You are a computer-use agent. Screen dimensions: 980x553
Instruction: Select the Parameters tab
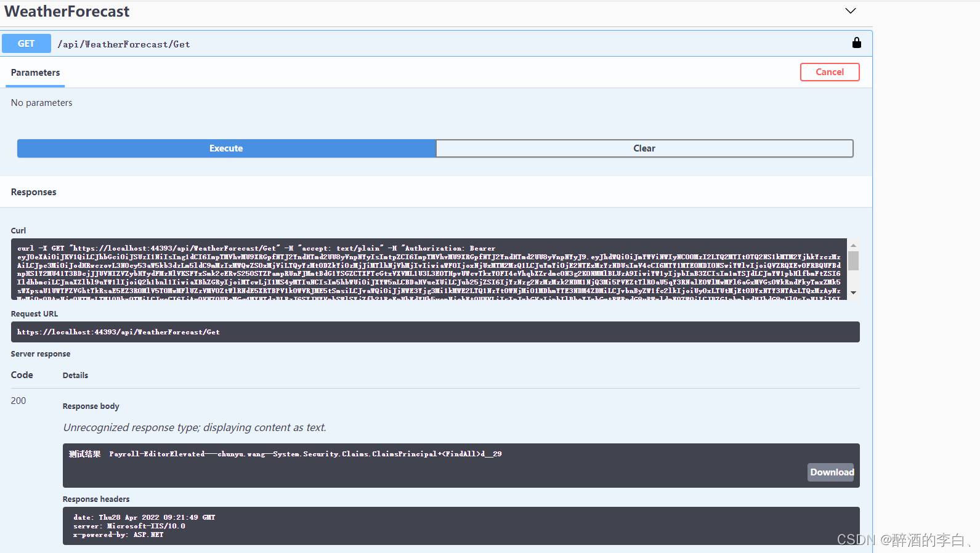click(x=35, y=73)
